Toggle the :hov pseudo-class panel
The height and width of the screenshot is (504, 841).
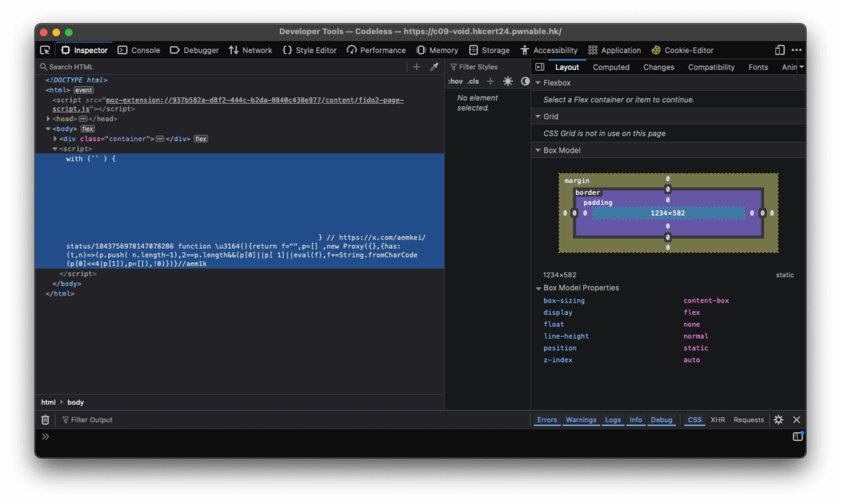click(456, 81)
